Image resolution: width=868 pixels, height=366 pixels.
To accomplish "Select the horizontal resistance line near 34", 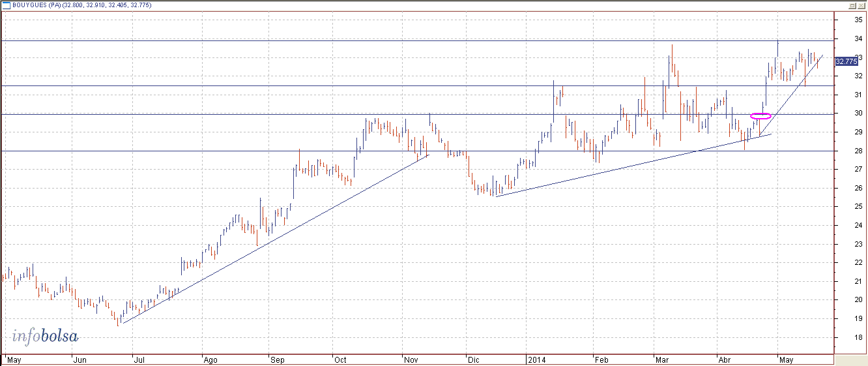I will (x=417, y=41).
